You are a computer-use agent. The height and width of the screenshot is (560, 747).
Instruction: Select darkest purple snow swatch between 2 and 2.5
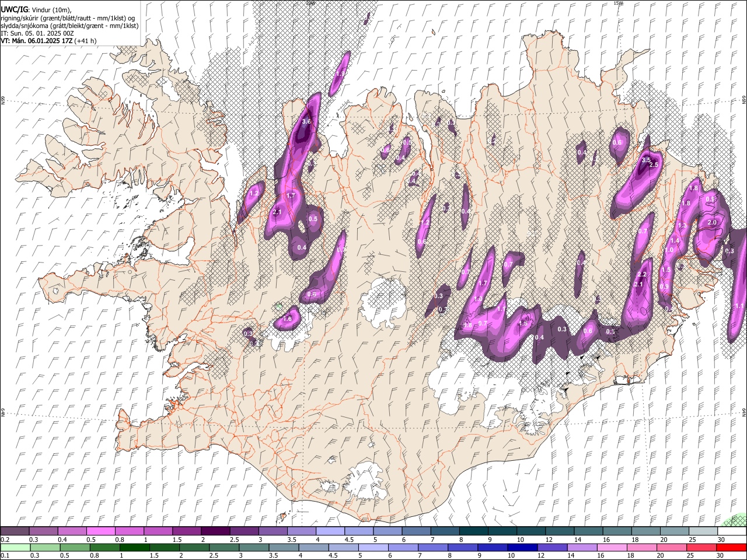[215, 531]
